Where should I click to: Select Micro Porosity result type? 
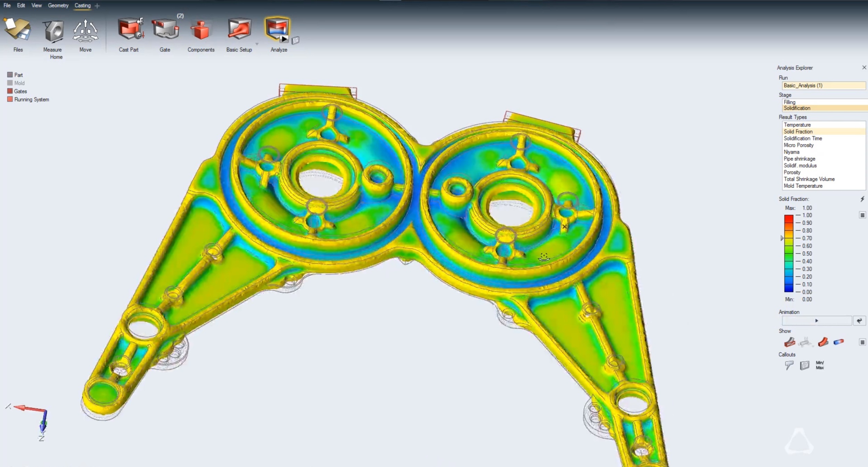pos(824,145)
